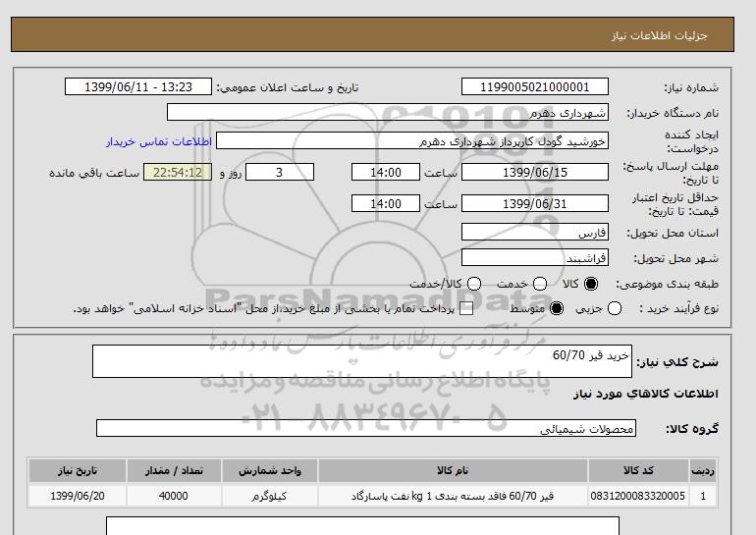Select the خدمت radio button

[x=540, y=284]
